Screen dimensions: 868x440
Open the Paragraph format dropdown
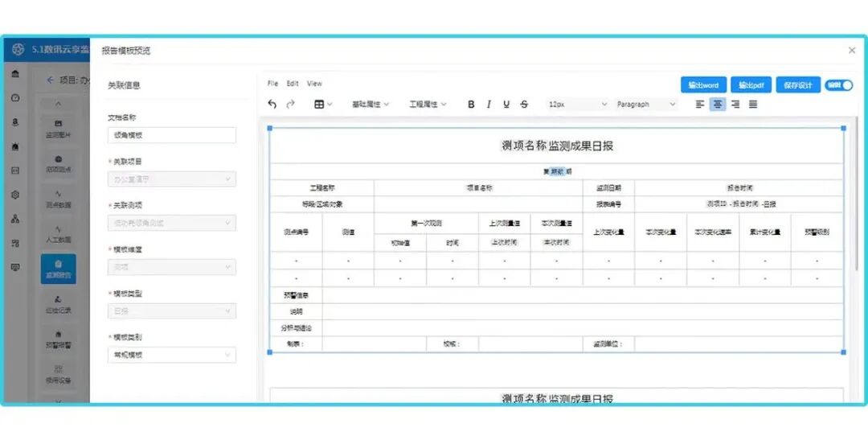[646, 105]
